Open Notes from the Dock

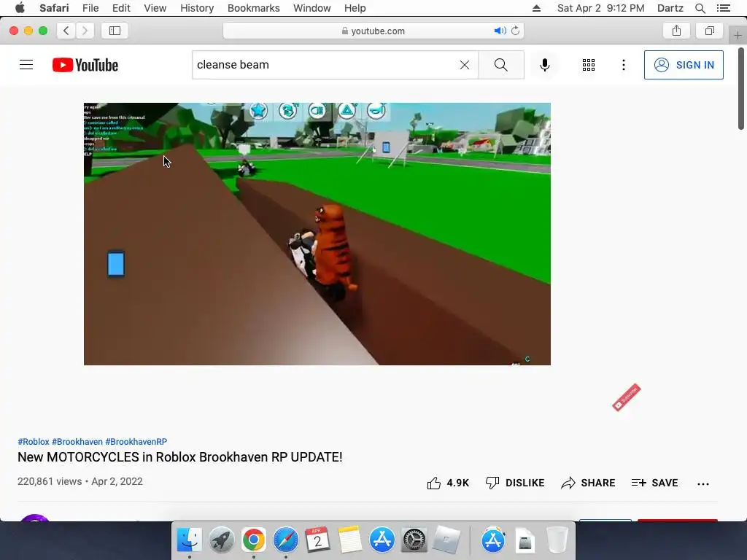pyautogui.click(x=350, y=540)
